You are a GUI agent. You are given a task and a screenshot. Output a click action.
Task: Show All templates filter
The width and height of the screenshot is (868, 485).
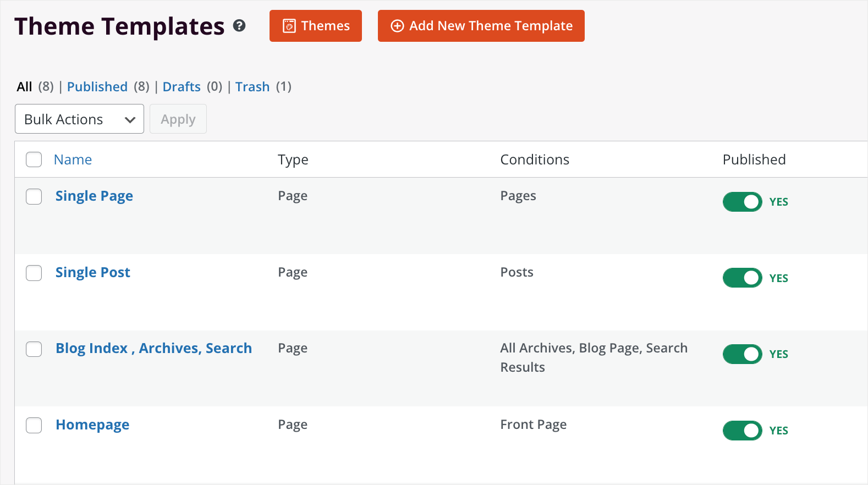point(24,87)
